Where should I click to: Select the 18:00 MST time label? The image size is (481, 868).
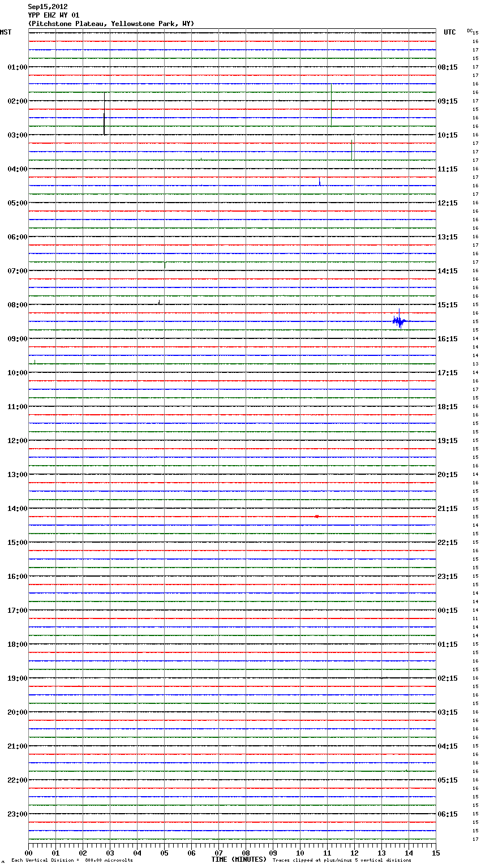(18, 644)
